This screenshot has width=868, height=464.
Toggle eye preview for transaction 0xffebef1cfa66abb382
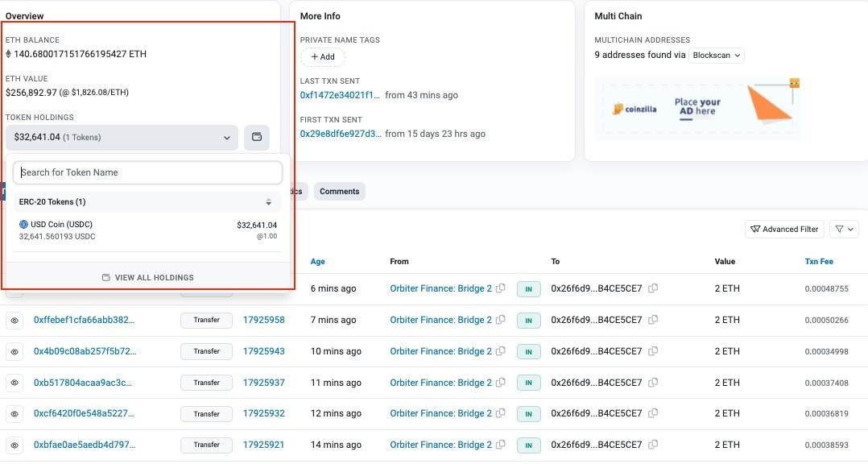(x=14, y=320)
